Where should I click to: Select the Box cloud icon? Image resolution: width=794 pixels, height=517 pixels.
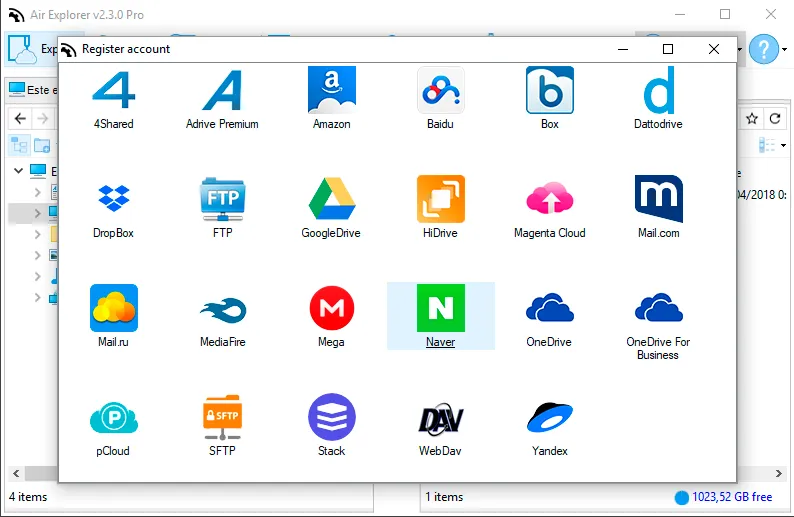point(549,99)
